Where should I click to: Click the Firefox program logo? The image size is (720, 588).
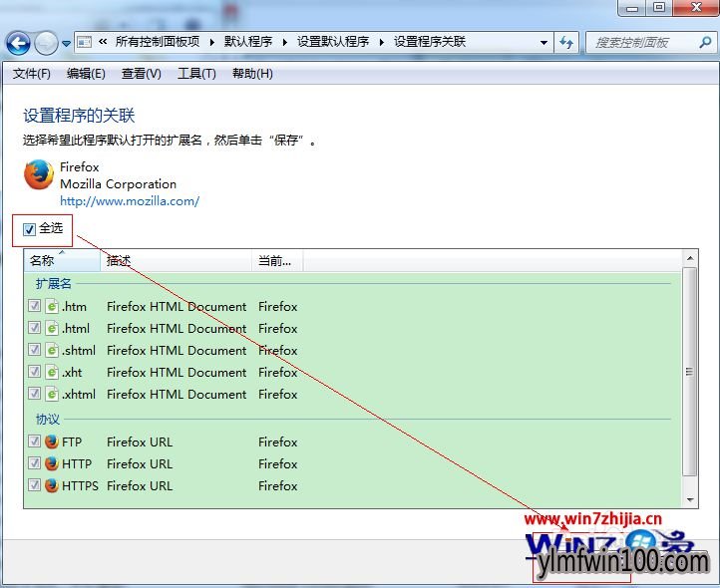tap(39, 174)
